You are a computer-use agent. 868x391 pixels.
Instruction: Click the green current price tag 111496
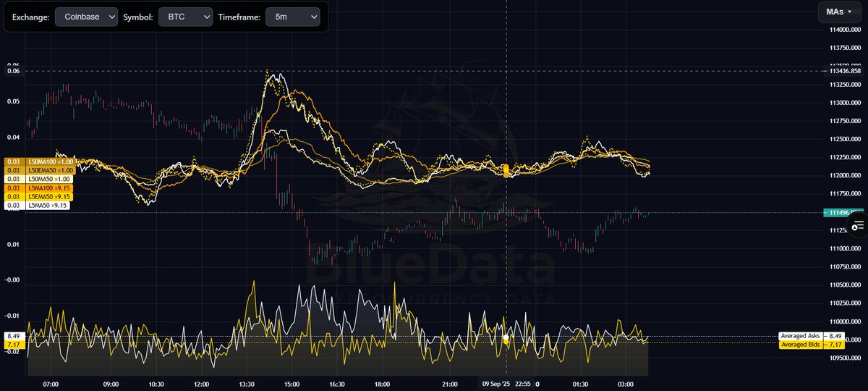click(x=843, y=212)
